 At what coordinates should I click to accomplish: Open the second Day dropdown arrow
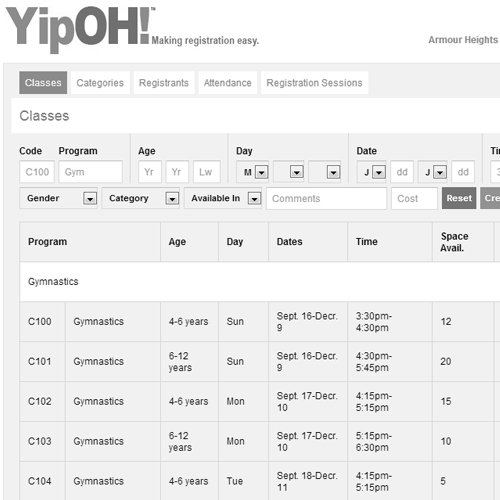coord(296,172)
